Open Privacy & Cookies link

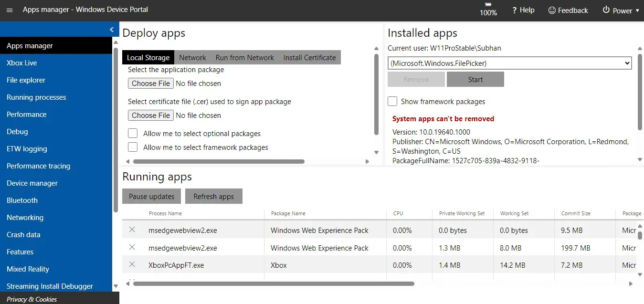click(32, 299)
